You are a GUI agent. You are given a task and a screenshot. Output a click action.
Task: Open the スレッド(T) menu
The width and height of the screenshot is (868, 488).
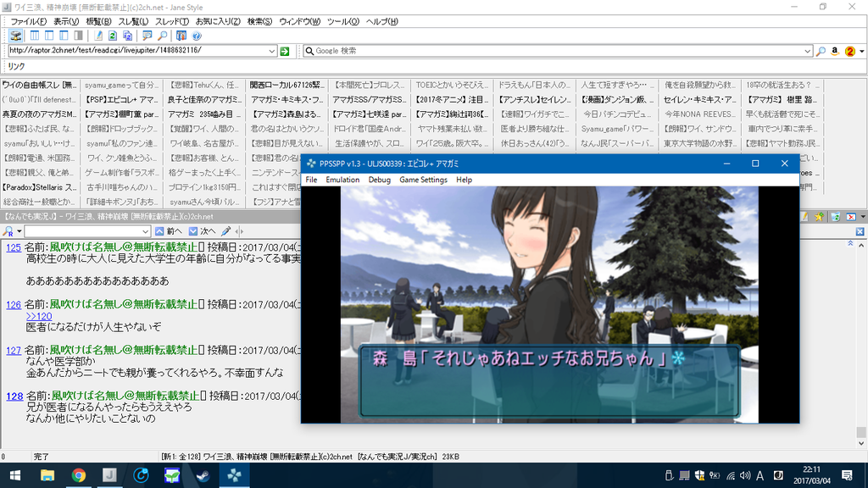171,21
